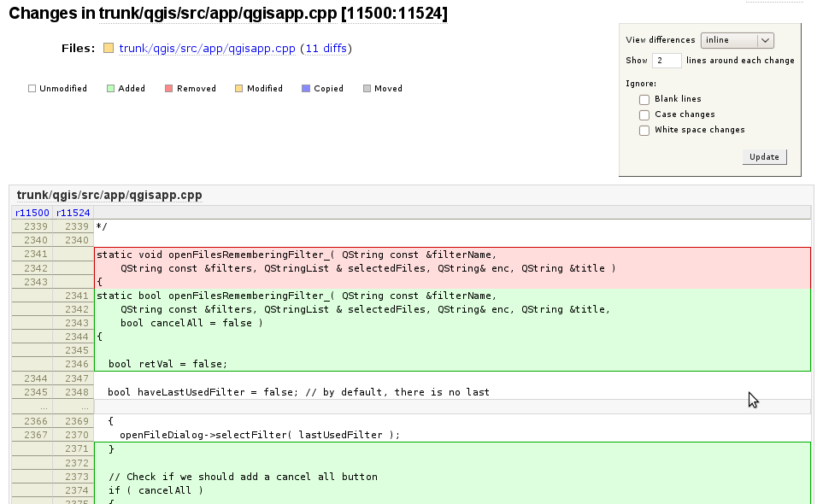Jump to the 11 diffs link
This screenshot has height=504, width=817.
[x=326, y=49]
